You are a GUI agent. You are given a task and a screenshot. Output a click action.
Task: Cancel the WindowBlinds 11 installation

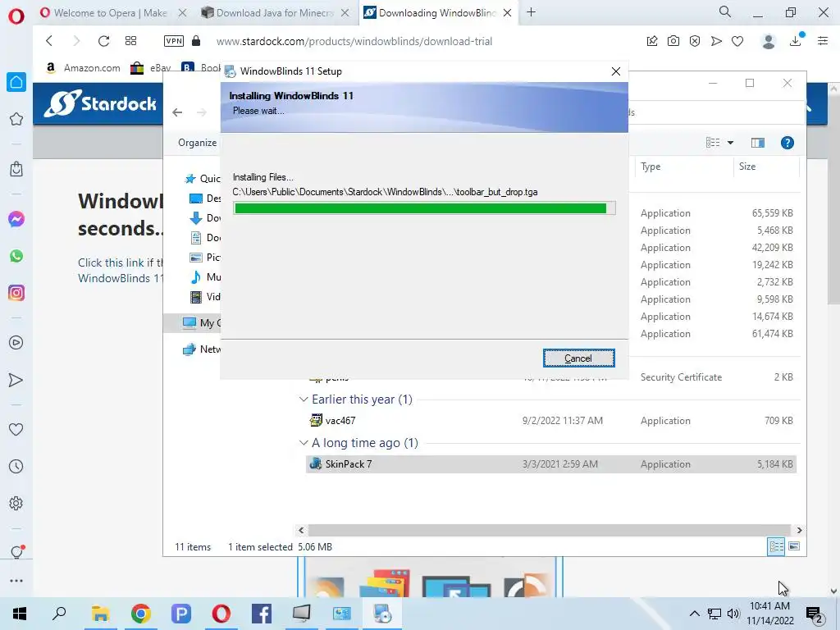(578, 358)
